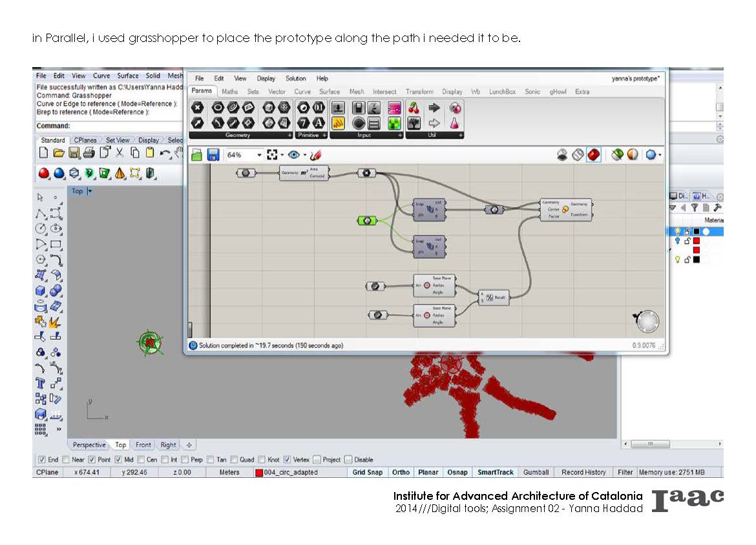This screenshot has width=756, height=545.
Task: Click the Perspective viewport tab
Action: [x=89, y=445]
